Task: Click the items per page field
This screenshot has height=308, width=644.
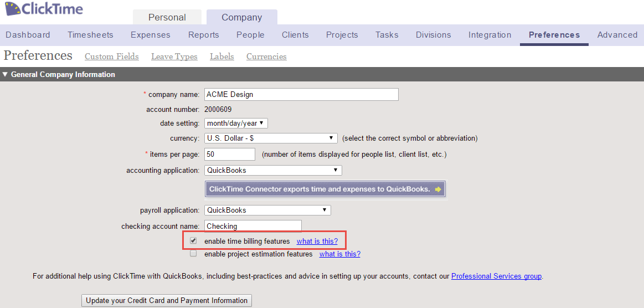Action: [230, 155]
